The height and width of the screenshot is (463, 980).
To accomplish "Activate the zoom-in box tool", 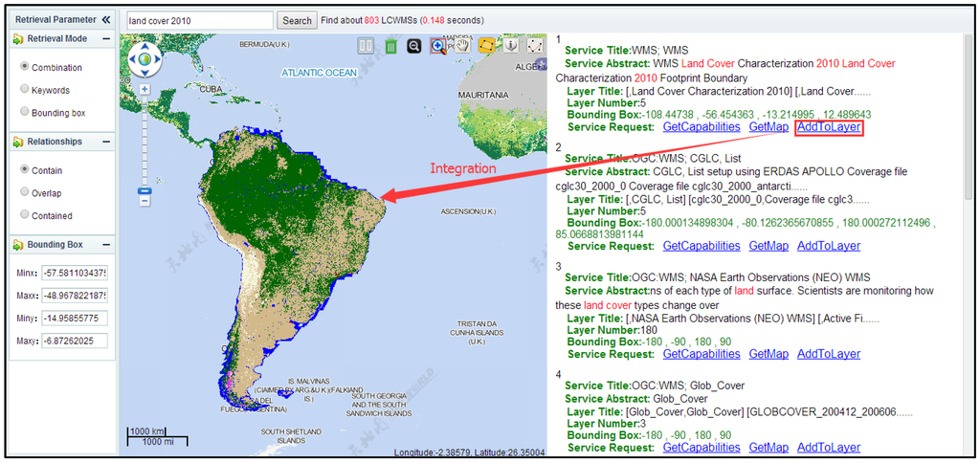I will coord(438,46).
